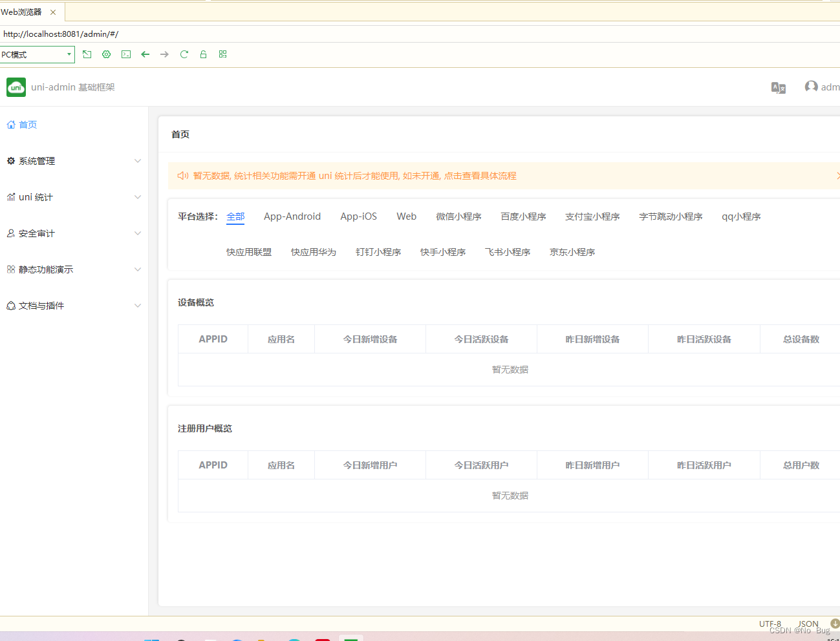This screenshot has height=641, width=840.
Task: Select the 钉钉小程序 platform tab
Action: tap(378, 252)
